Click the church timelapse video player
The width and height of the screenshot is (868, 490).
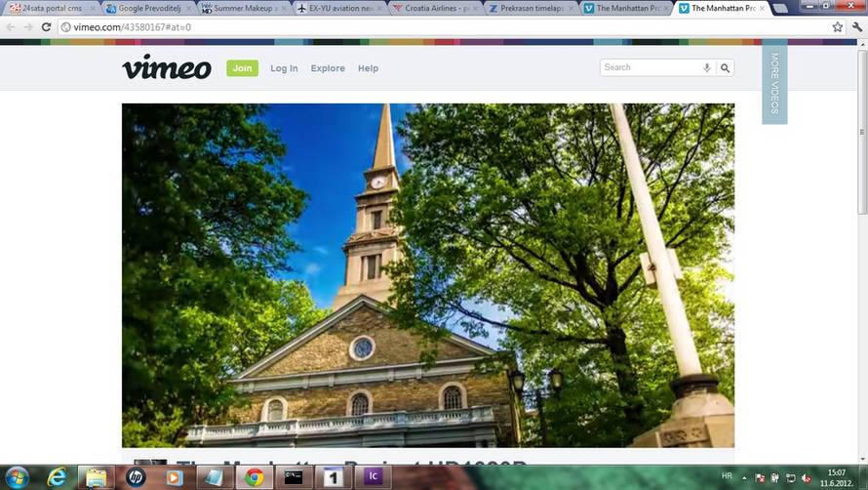click(x=428, y=275)
